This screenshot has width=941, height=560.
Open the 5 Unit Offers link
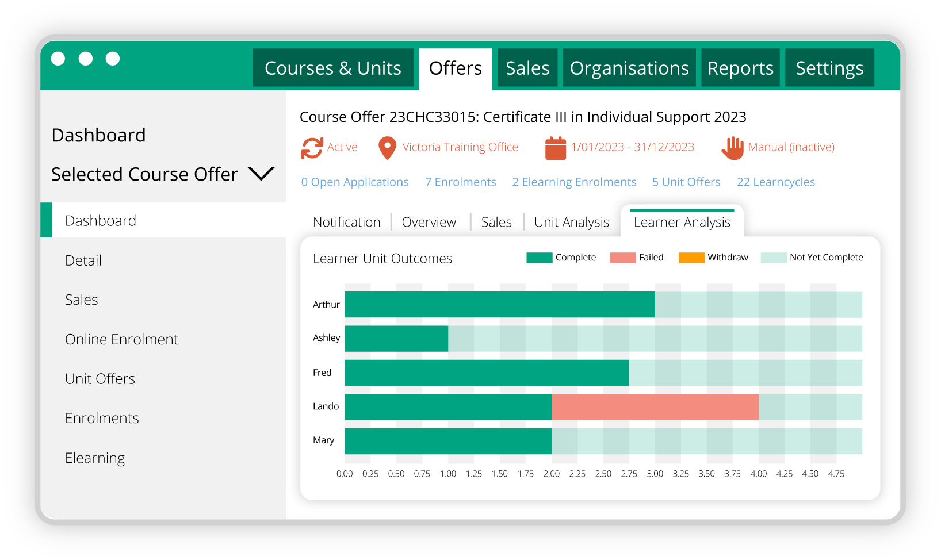click(x=686, y=182)
